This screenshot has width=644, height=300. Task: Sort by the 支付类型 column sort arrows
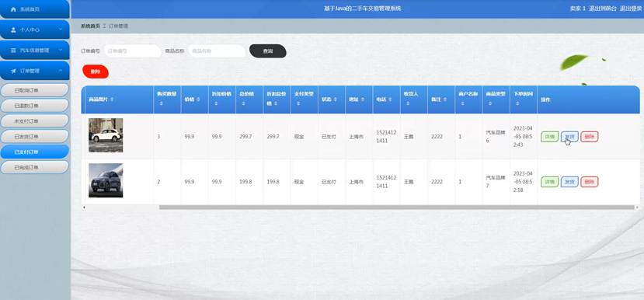[x=298, y=104]
